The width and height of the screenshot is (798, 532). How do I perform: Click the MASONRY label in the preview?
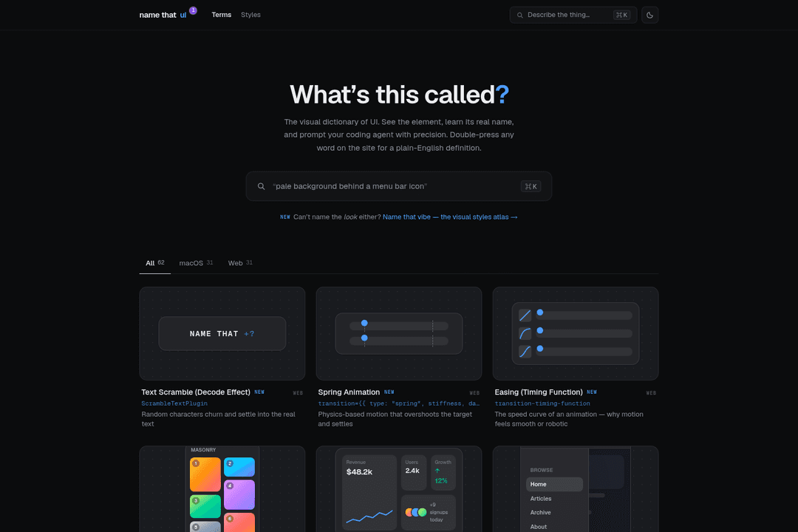203,450
